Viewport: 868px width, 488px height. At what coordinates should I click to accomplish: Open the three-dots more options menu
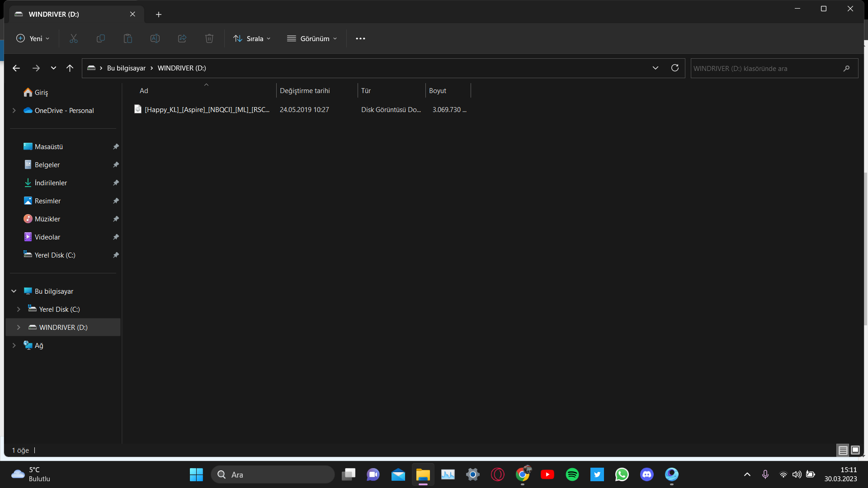360,39
